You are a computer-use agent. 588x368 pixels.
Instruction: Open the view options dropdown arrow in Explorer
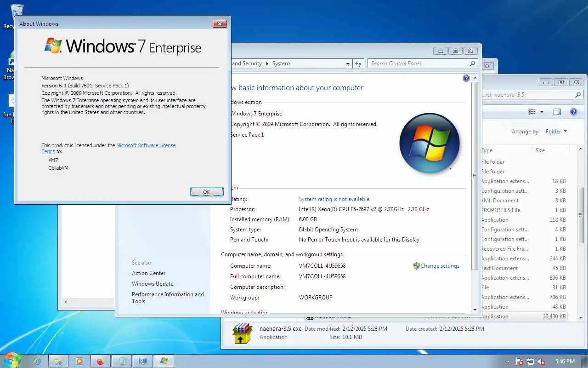[x=542, y=112]
